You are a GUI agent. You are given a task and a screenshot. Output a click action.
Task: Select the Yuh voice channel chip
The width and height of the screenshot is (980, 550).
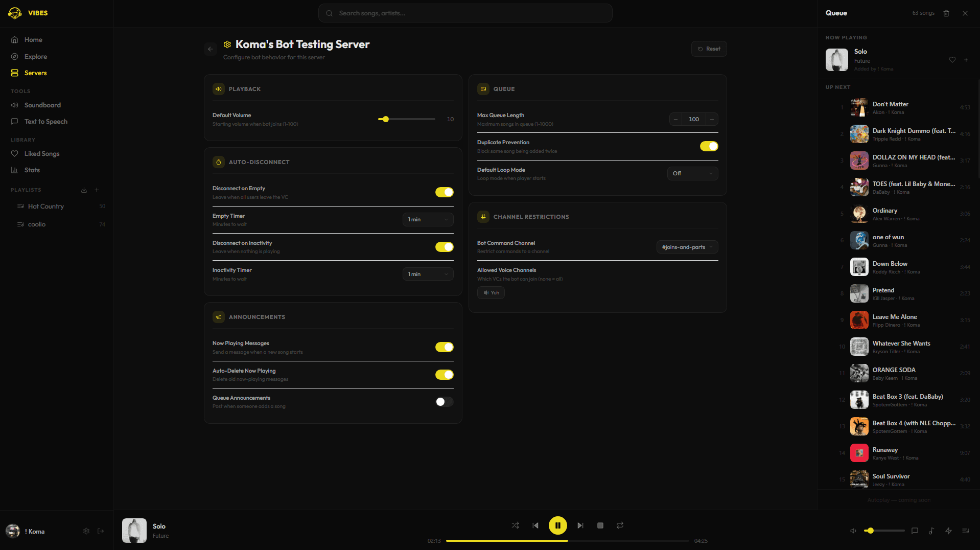491,293
